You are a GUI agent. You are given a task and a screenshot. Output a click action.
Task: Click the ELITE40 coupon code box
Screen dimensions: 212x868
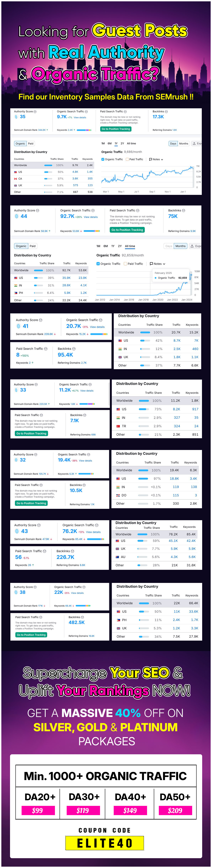pos(105,843)
